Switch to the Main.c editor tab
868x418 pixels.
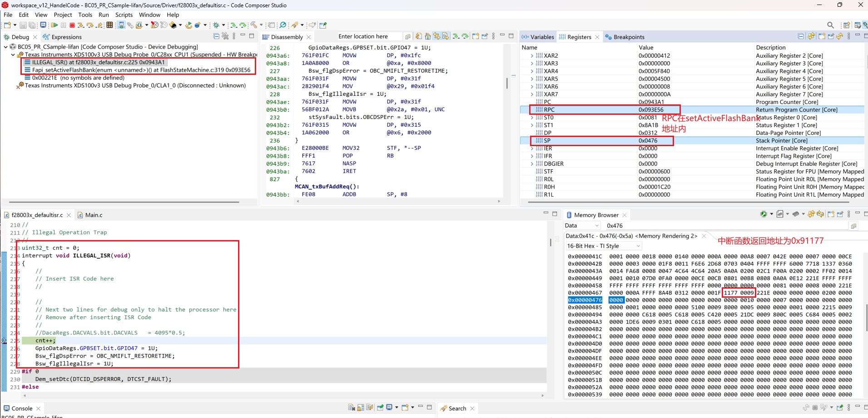point(90,215)
